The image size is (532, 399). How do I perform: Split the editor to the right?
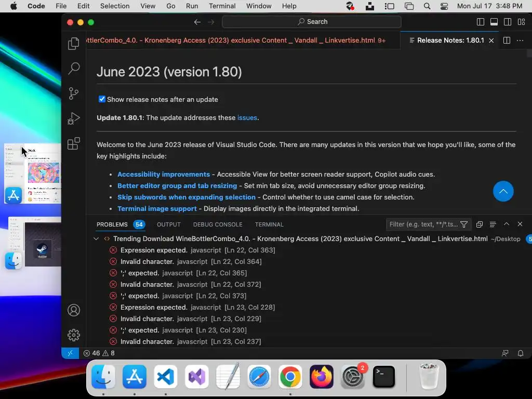(507, 41)
